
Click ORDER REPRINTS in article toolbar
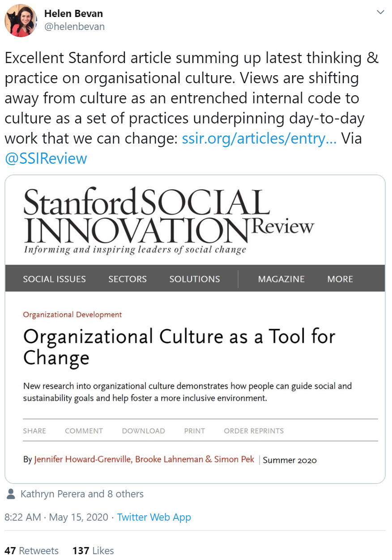(254, 431)
